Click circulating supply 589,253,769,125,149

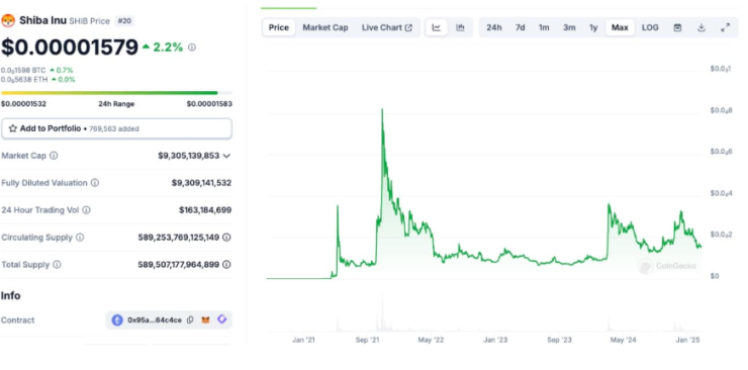pyautogui.click(x=179, y=237)
